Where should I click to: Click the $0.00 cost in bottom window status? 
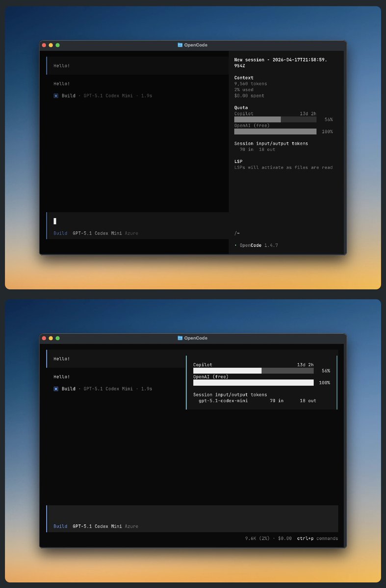(284, 539)
